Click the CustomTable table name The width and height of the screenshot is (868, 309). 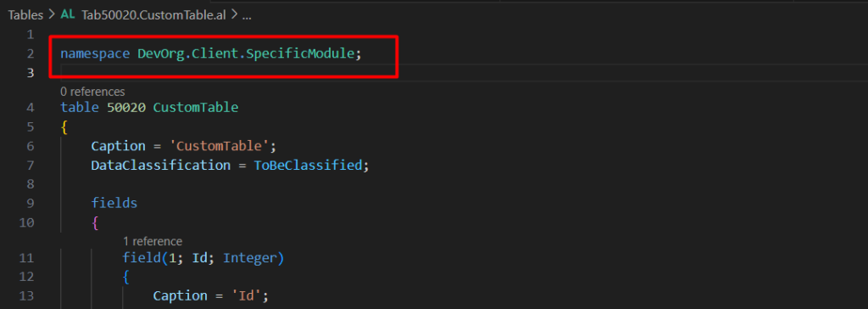(196, 107)
